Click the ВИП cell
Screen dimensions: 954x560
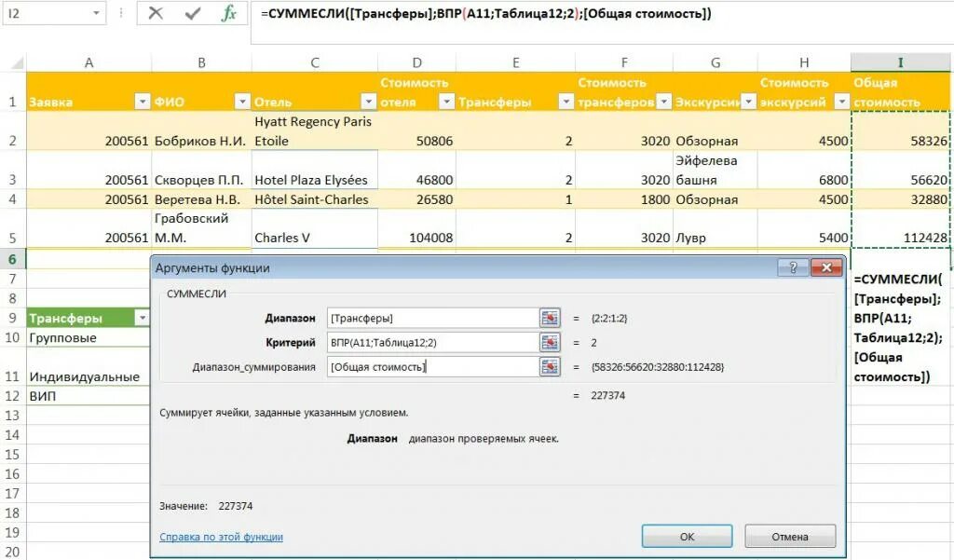click(89, 396)
